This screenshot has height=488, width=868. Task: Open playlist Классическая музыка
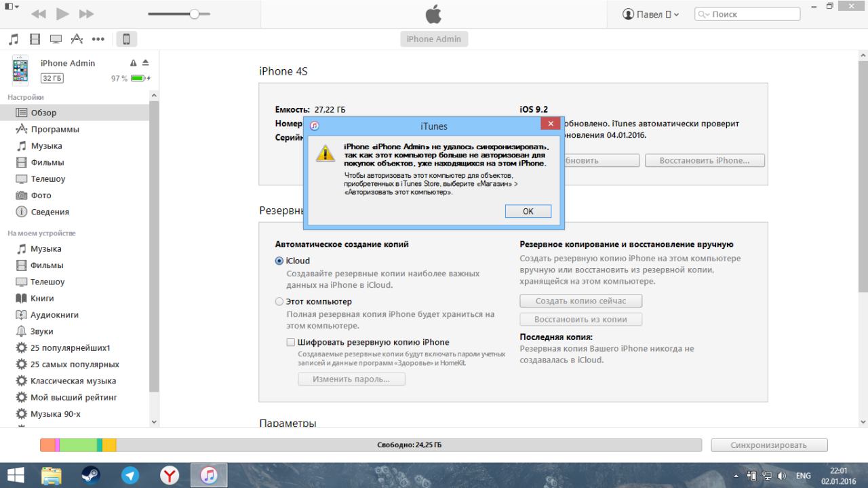[x=75, y=381]
